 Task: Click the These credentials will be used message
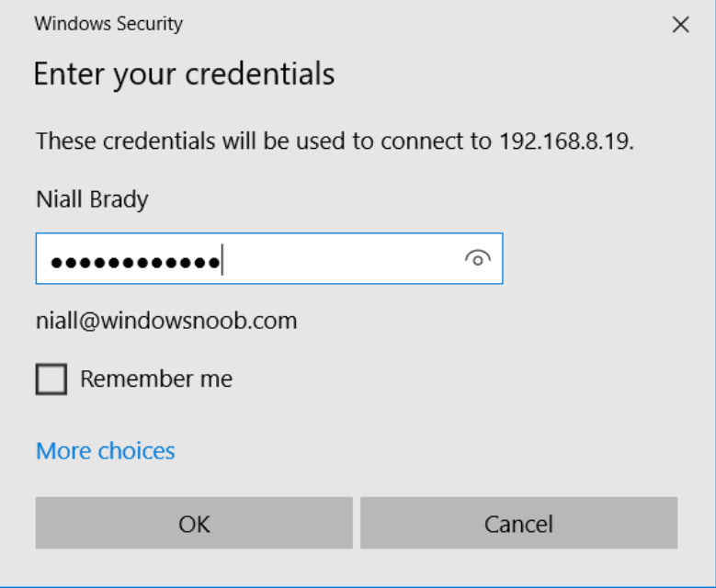(335, 141)
